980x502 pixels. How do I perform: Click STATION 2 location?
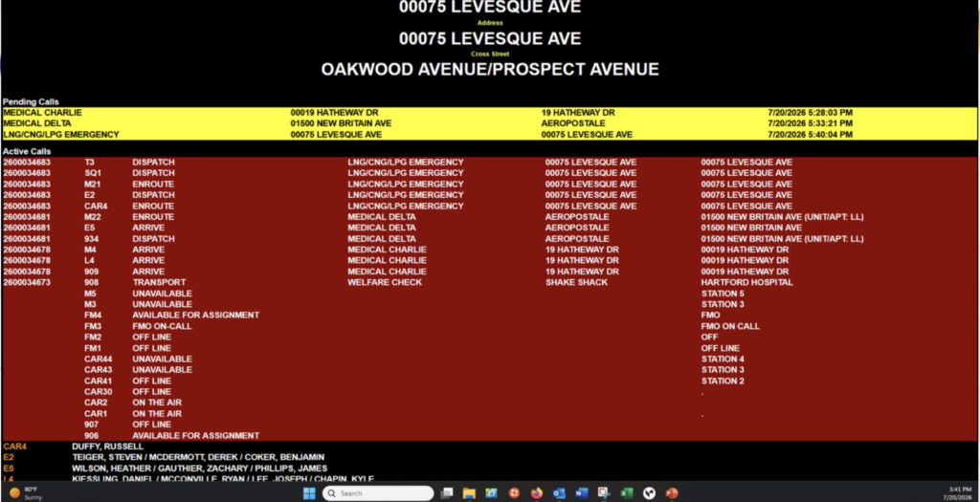[x=724, y=381]
